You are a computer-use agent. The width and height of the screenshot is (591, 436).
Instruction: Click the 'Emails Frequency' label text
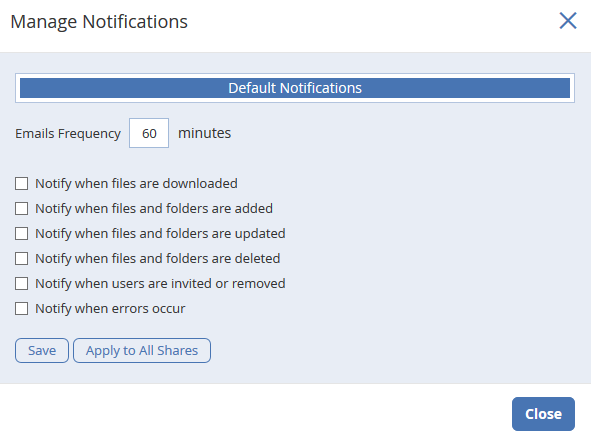pos(68,133)
